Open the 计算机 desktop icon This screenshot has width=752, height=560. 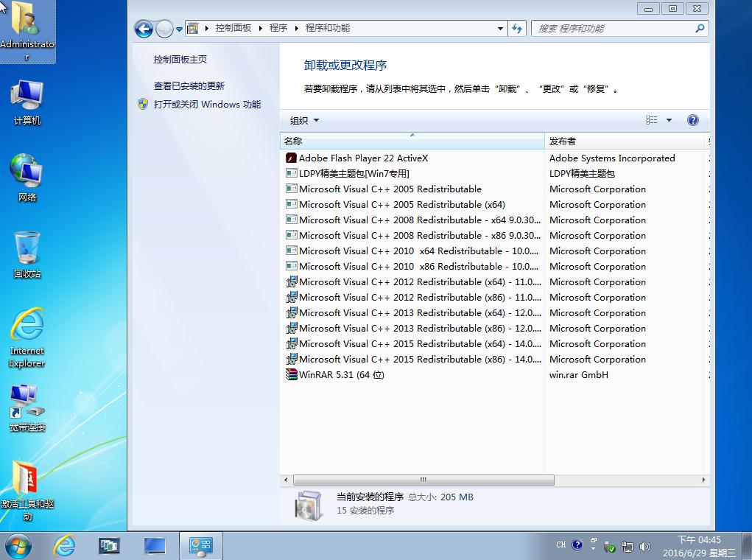point(27,102)
